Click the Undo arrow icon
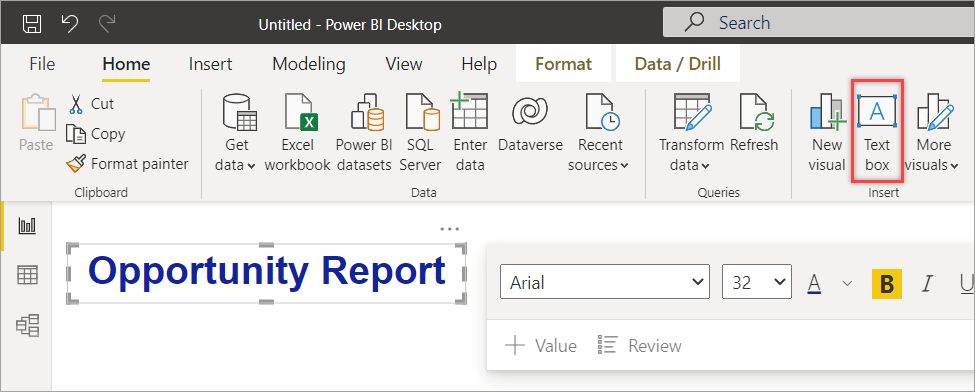This screenshot has width=975, height=392. [70, 24]
